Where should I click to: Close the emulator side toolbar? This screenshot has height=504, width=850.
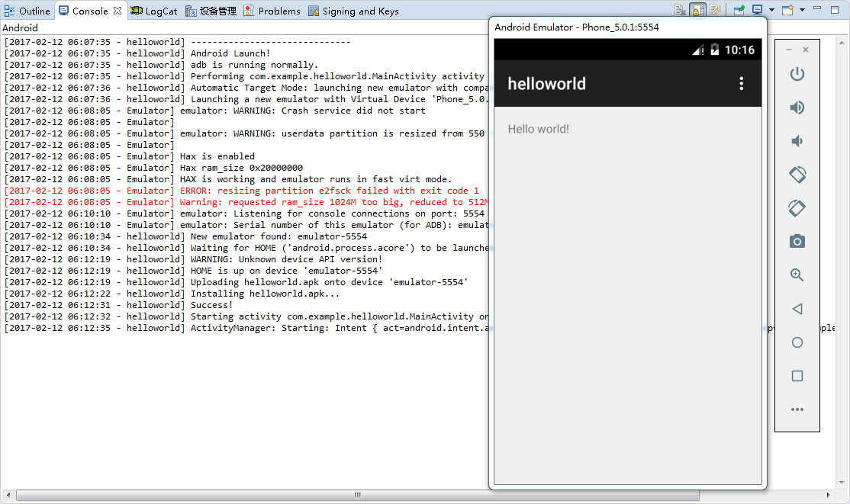806,50
